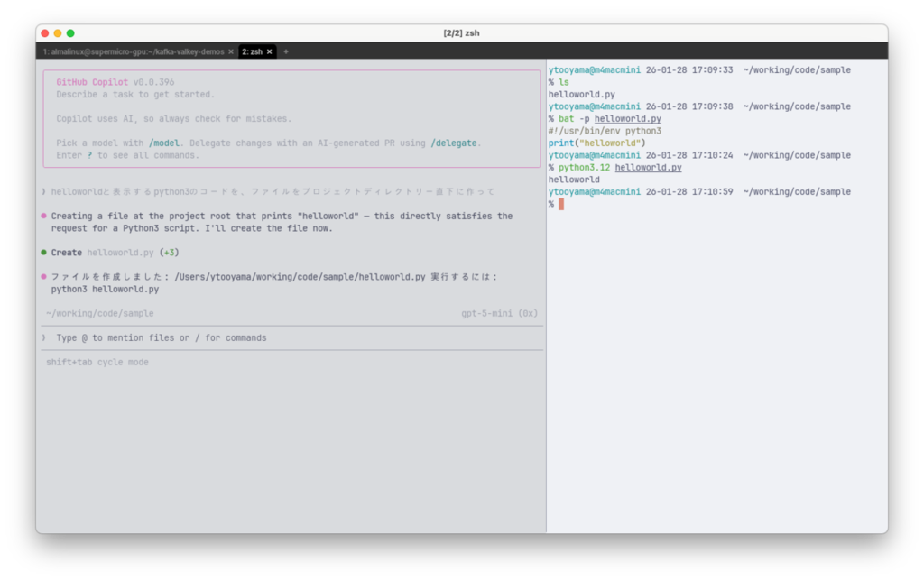Click the python3.12 helloworld.py command line
Image resolution: width=924 pixels, height=581 pixels.
tap(614, 168)
